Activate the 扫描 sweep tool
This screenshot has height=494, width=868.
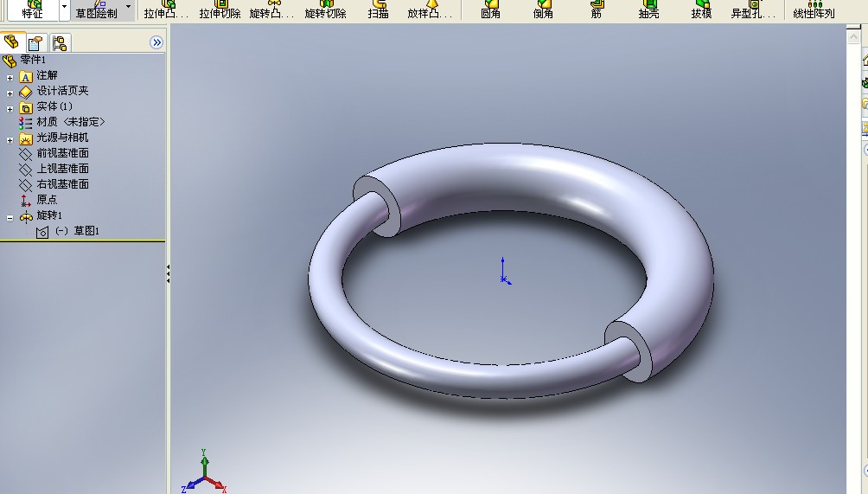pos(378,10)
